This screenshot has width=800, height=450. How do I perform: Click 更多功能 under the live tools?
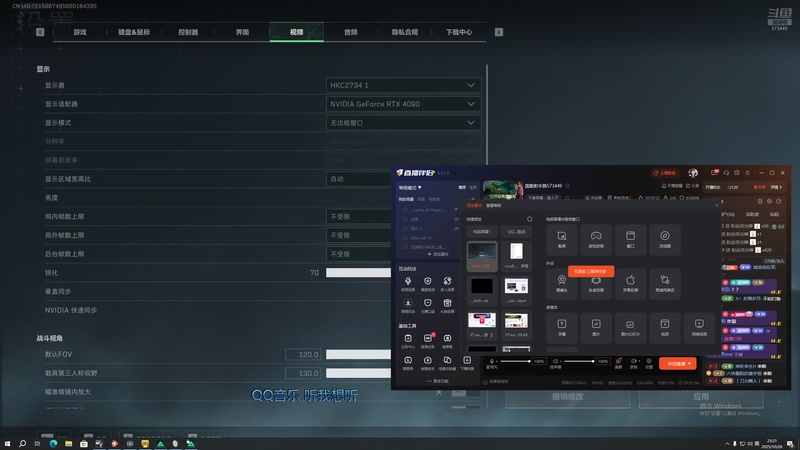point(438,381)
